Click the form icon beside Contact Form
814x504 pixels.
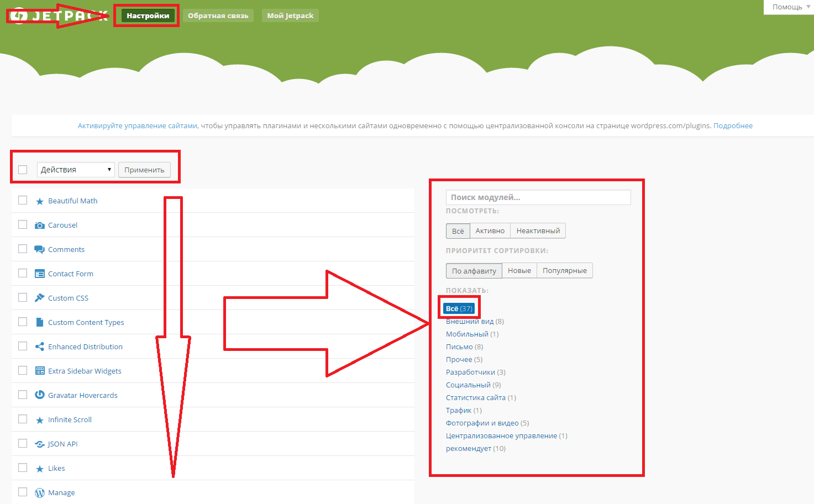click(x=40, y=274)
